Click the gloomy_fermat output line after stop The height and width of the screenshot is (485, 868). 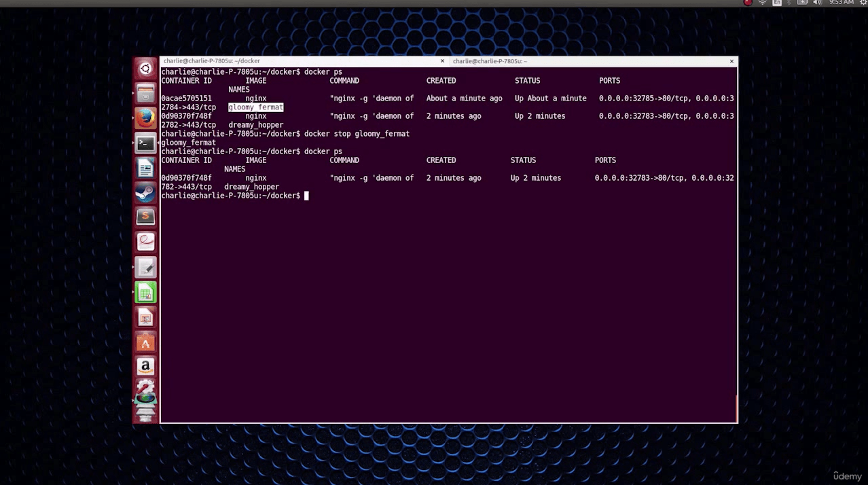pos(188,143)
